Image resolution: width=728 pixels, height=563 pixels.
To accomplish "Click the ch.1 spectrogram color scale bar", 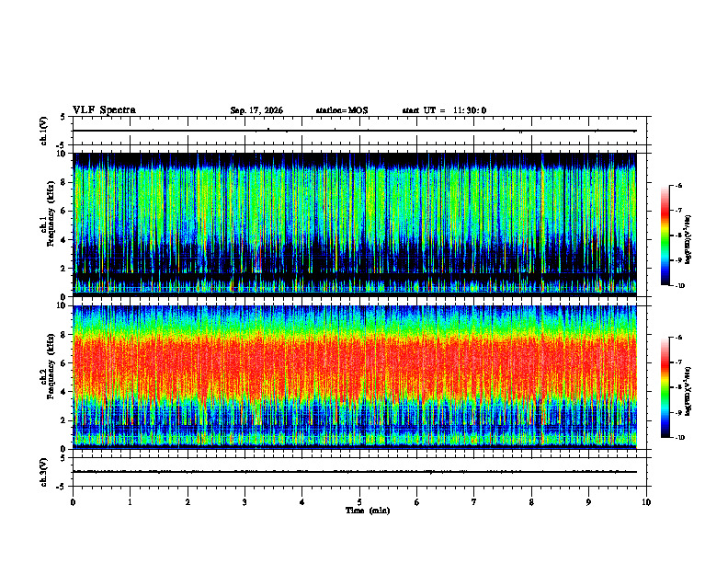I will [x=665, y=236].
